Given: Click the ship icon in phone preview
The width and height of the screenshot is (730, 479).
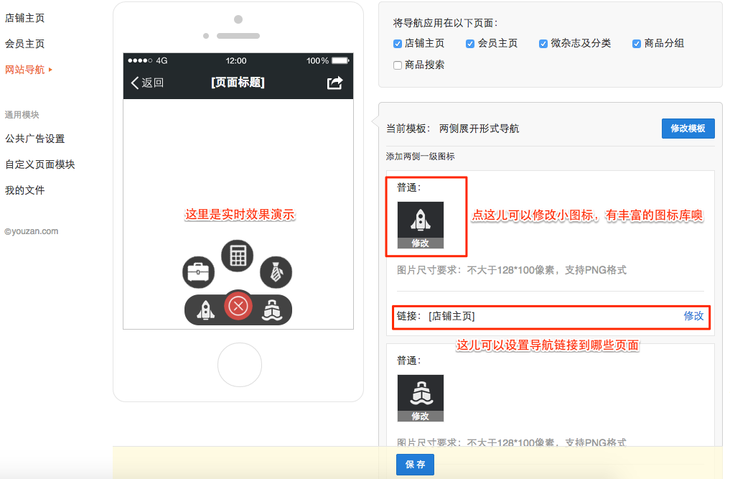Looking at the screenshot, I should pyautogui.click(x=271, y=309).
